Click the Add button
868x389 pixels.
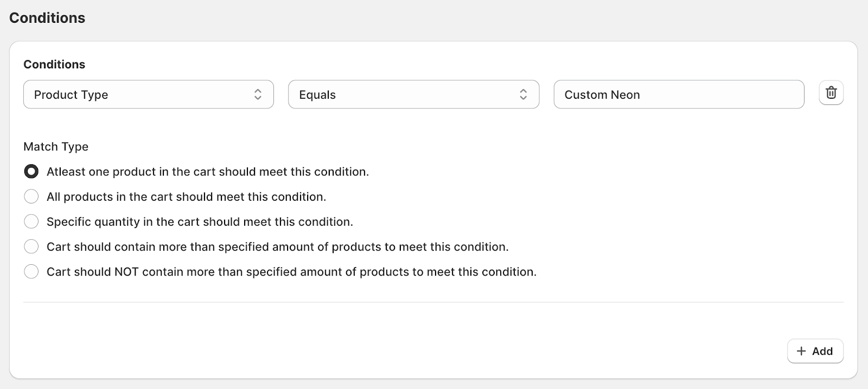click(x=815, y=351)
